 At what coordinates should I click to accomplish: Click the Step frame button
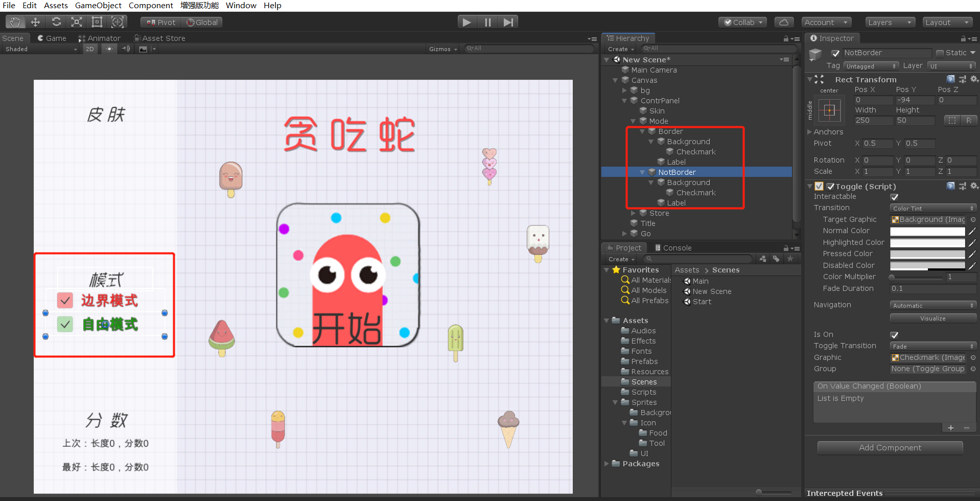pyautogui.click(x=508, y=22)
